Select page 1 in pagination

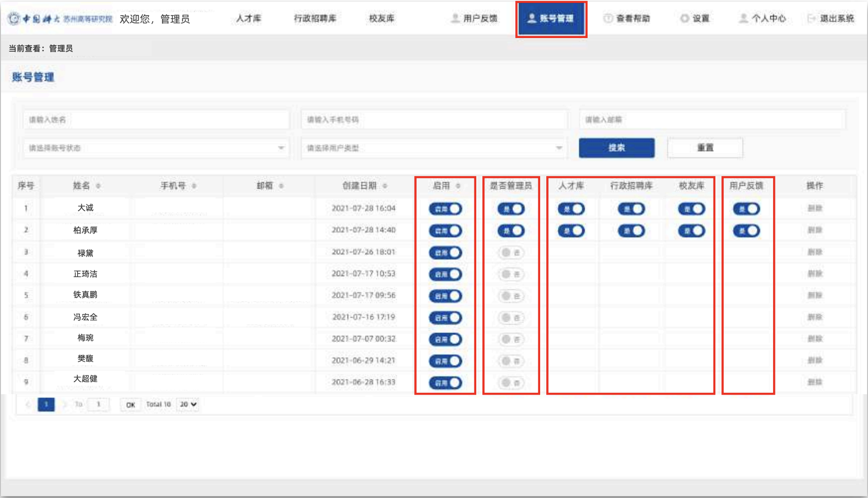(x=46, y=404)
